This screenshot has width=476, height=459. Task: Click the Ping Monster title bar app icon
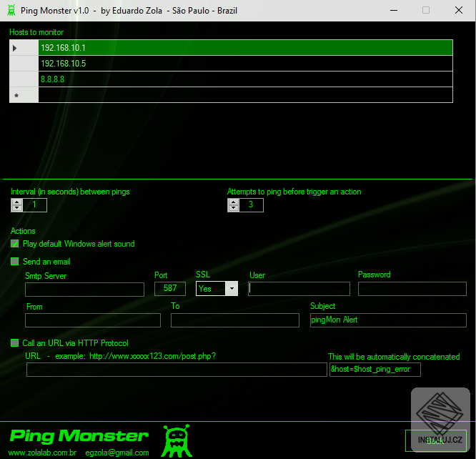11,10
